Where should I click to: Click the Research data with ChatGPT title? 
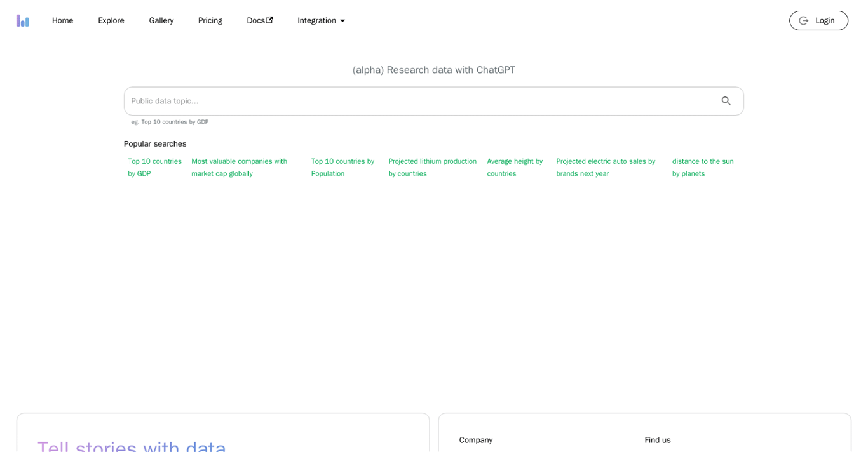[x=434, y=70]
